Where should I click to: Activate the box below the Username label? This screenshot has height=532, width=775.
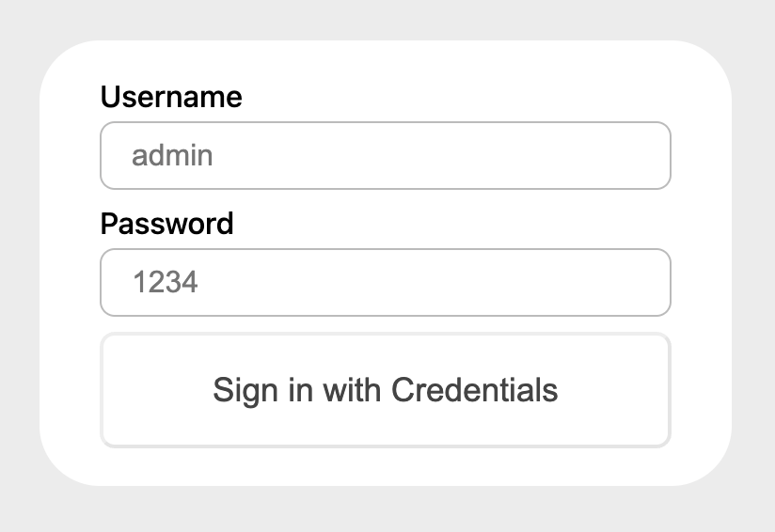tap(386, 156)
